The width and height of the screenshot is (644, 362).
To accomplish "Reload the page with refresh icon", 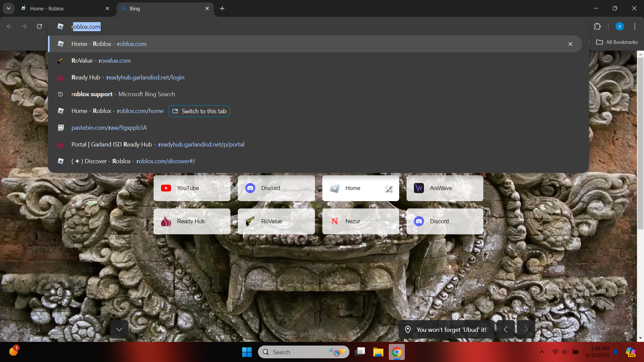I will tap(40, 26).
